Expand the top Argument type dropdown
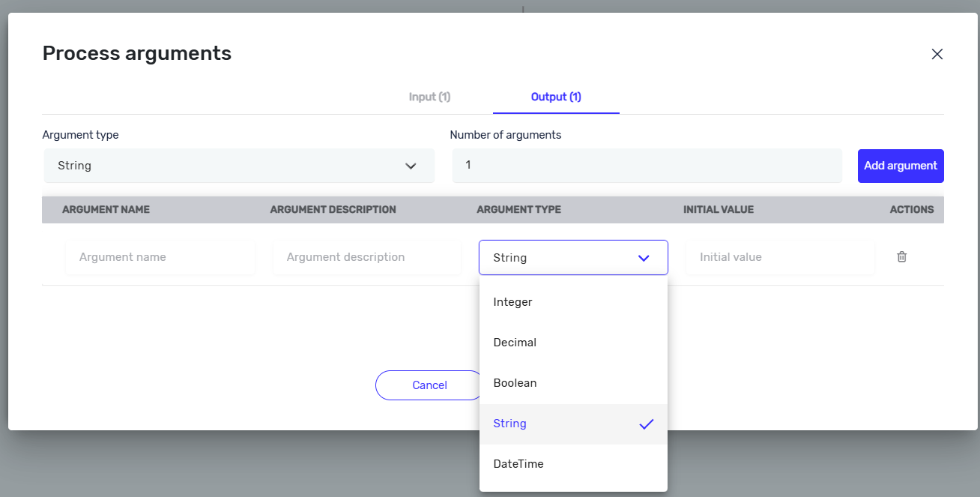The image size is (980, 497). click(238, 166)
